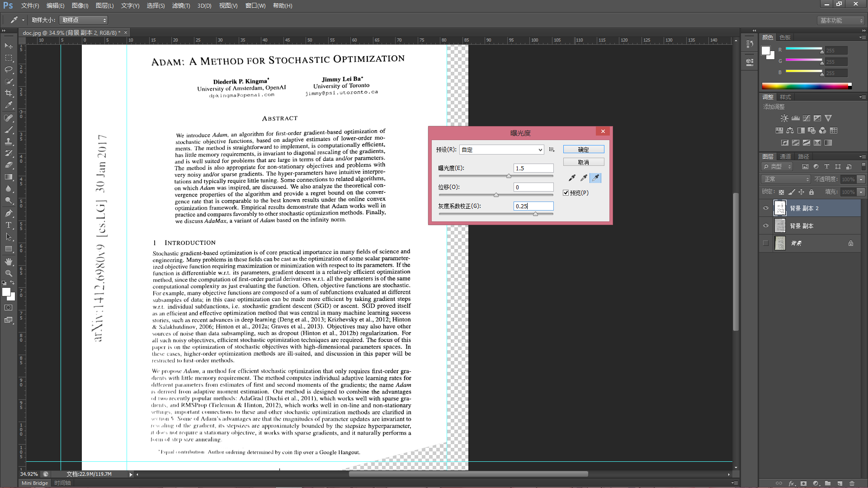The image size is (868, 488).
Task: Select the Zoom tool in the toolbar
Action: (x=9, y=273)
